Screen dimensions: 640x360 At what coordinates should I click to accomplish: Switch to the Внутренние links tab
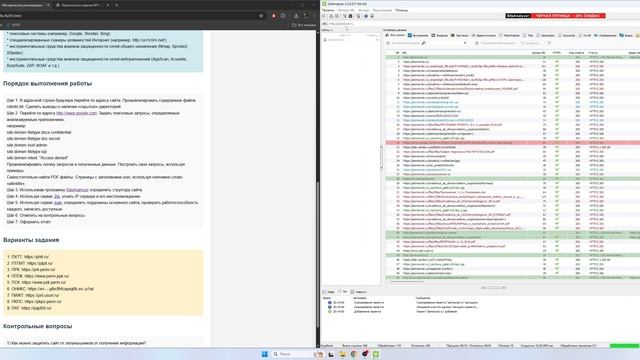[418, 36]
